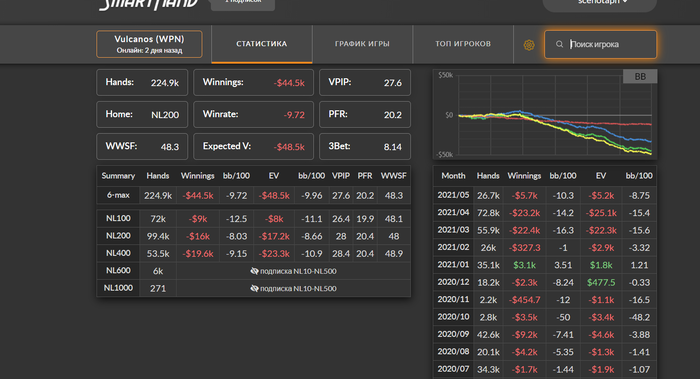Click the 2020/11 month row
The height and width of the screenshot is (379, 700).
545,300
